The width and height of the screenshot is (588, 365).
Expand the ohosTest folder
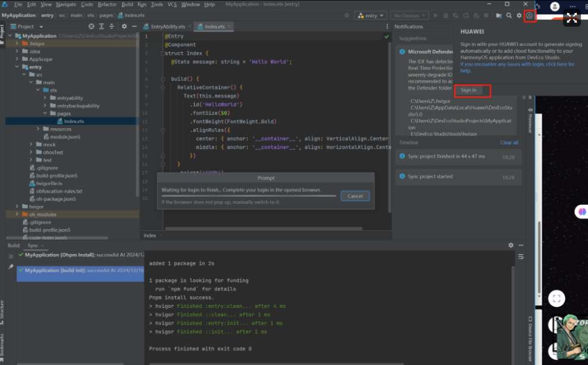click(31, 152)
